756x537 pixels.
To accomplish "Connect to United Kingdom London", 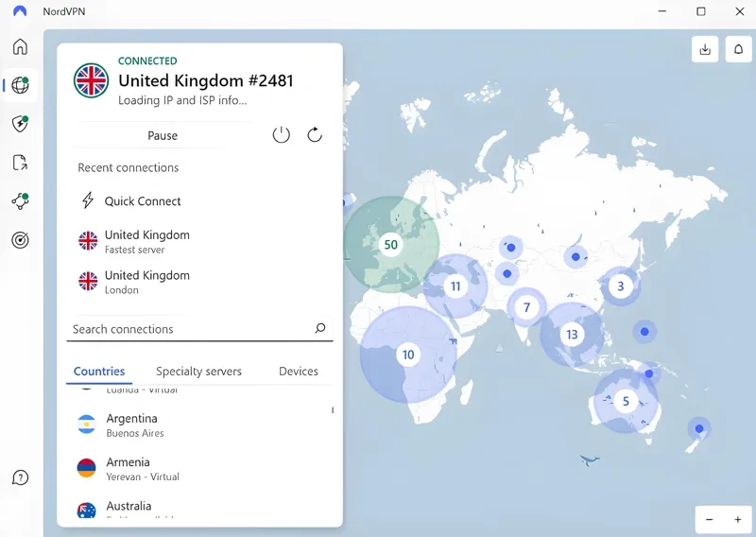I will (199, 282).
